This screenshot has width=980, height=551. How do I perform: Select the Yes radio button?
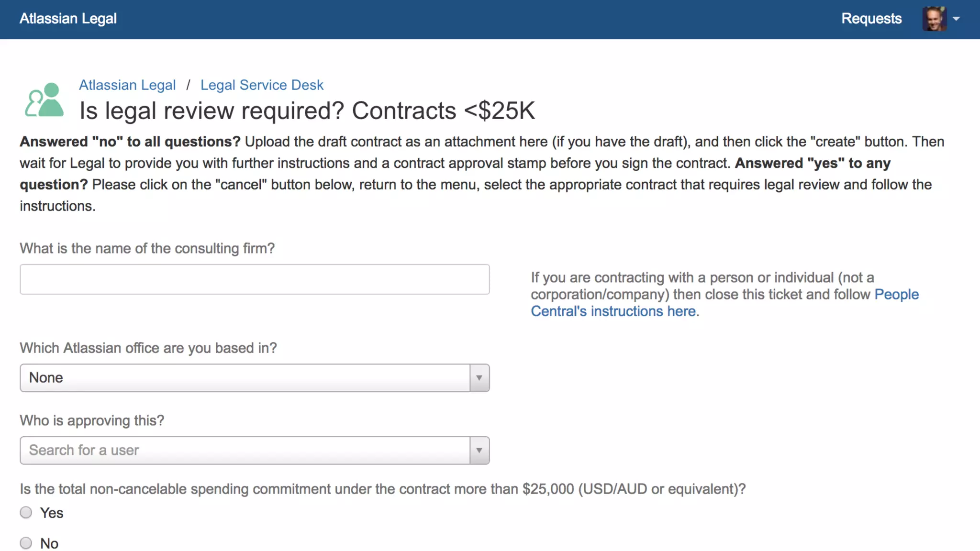point(26,513)
